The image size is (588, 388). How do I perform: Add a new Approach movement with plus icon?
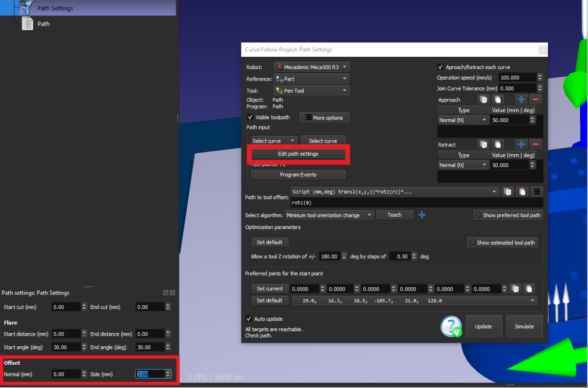[x=521, y=99]
